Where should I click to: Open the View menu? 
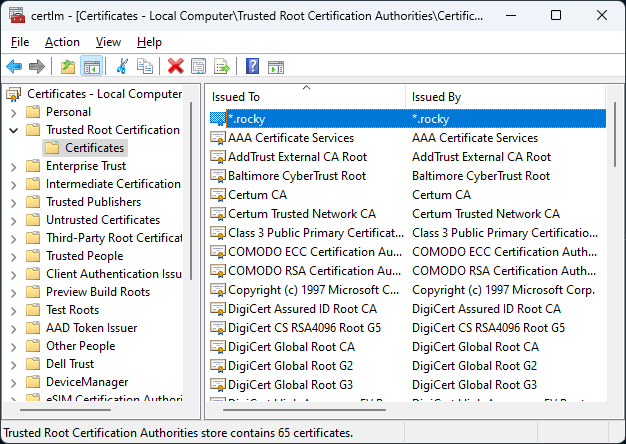tap(108, 42)
